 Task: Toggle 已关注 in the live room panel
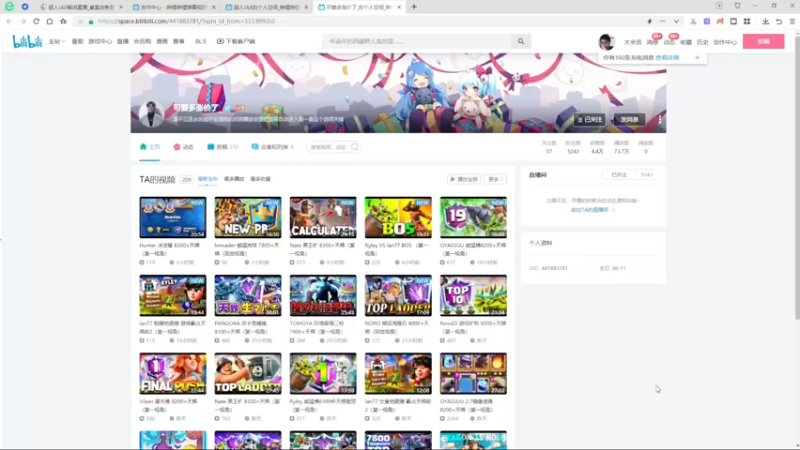(619, 174)
